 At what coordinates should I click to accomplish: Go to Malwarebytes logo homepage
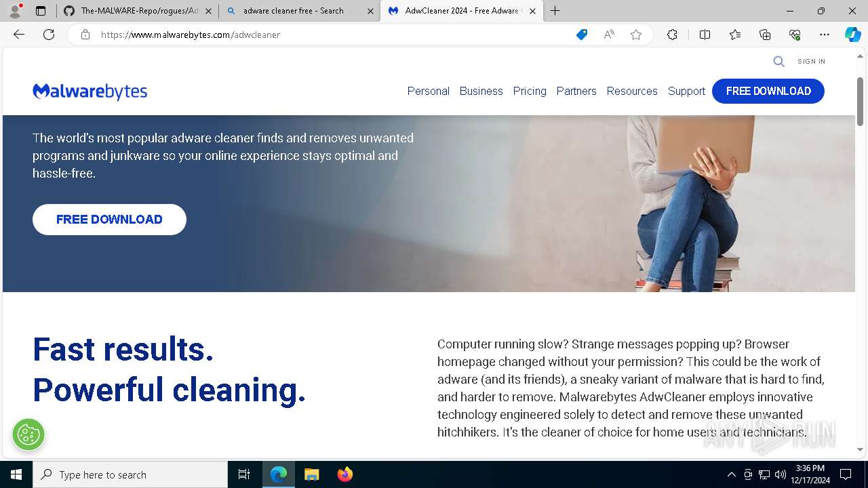[x=90, y=91]
